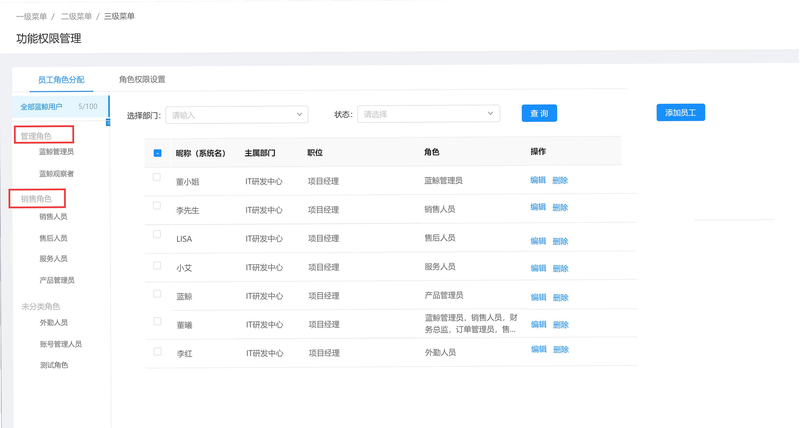The height and width of the screenshot is (428, 800).
Task: Check the box for 董曦 row
Action: 157,321
